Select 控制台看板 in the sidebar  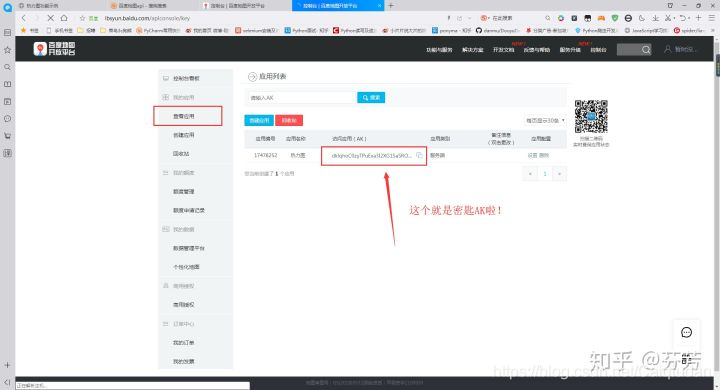point(186,79)
